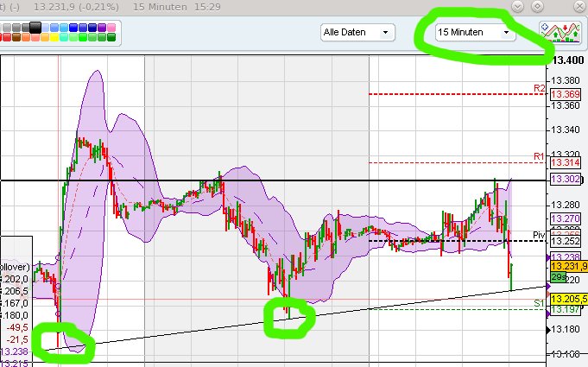The image size is (588, 367).
Task: Click the 13.340 axis label
Action: (566, 130)
